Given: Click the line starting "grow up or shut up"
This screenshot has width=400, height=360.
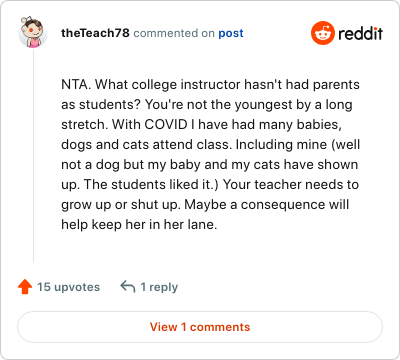Looking at the screenshot, I should pos(205,205).
